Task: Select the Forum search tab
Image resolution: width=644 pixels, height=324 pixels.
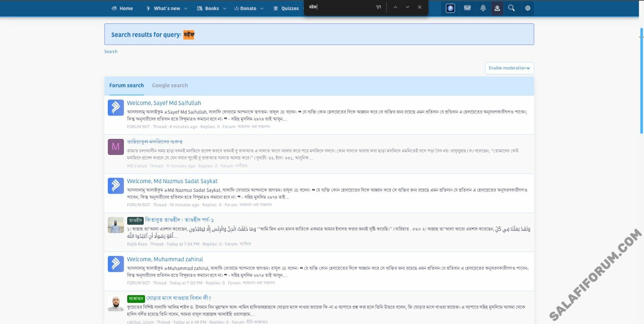Action: pyautogui.click(x=126, y=85)
